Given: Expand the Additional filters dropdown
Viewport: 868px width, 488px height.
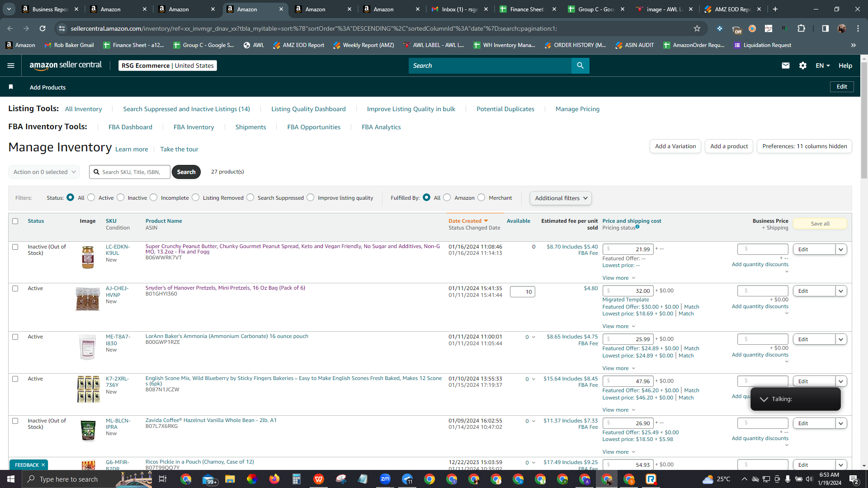Looking at the screenshot, I should (561, 198).
